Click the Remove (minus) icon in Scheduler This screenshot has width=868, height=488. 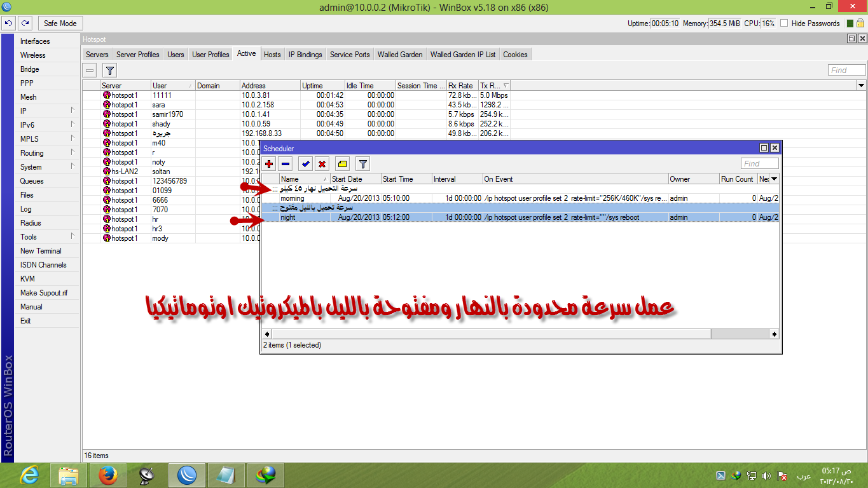point(286,164)
